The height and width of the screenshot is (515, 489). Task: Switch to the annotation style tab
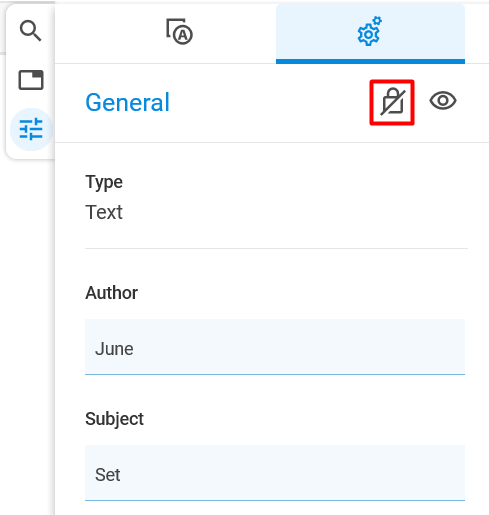point(179,32)
